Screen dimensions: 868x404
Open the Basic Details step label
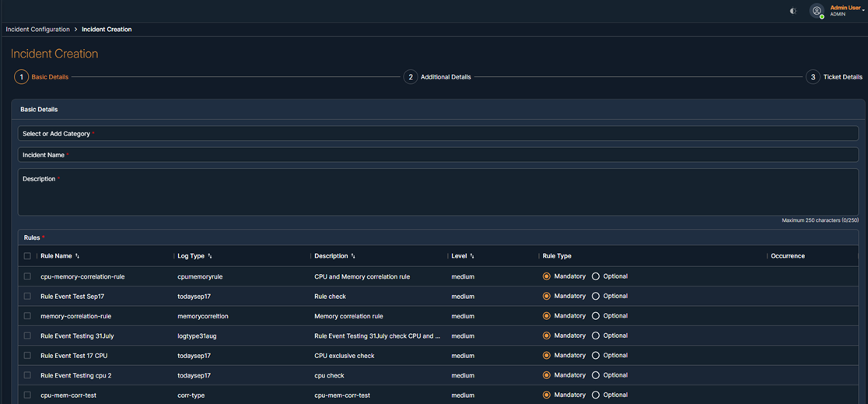point(50,77)
